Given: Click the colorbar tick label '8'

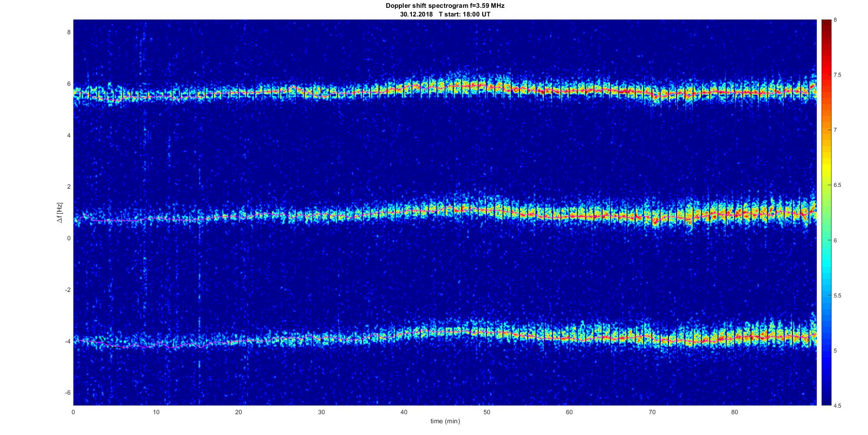Looking at the screenshot, I should [x=835, y=20].
